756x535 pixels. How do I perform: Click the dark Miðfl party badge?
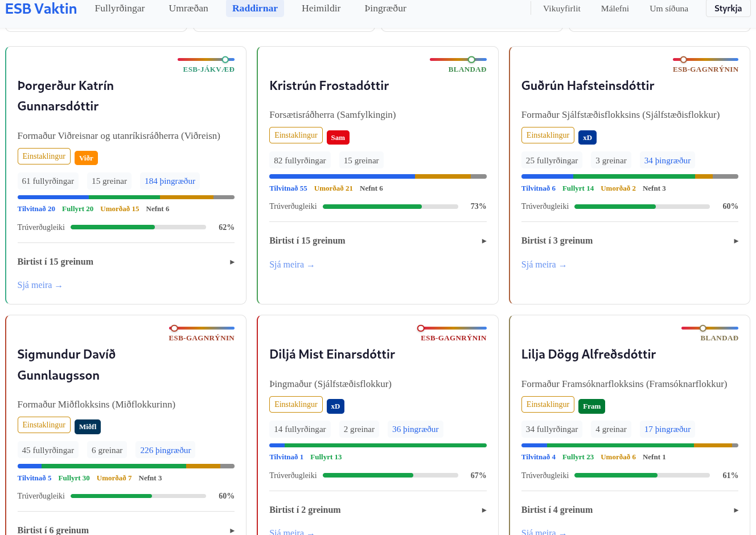pos(88,427)
